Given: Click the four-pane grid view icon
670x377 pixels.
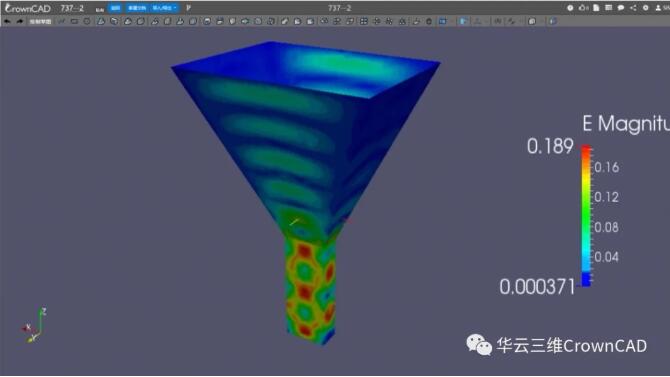Looking at the screenshot, I should [364, 21].
